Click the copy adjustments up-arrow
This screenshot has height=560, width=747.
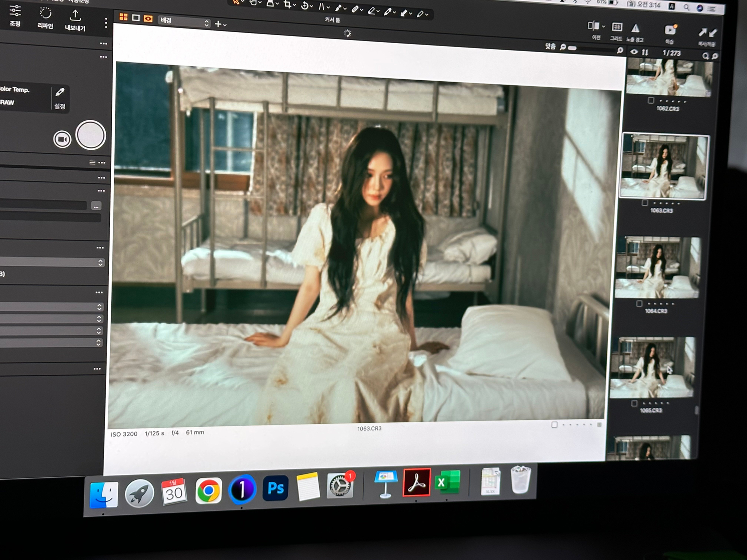[x=702, y=33]
